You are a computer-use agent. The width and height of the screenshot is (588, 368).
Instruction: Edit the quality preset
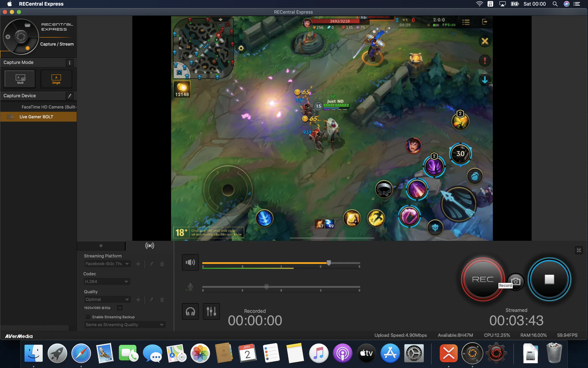pos(151,300)
